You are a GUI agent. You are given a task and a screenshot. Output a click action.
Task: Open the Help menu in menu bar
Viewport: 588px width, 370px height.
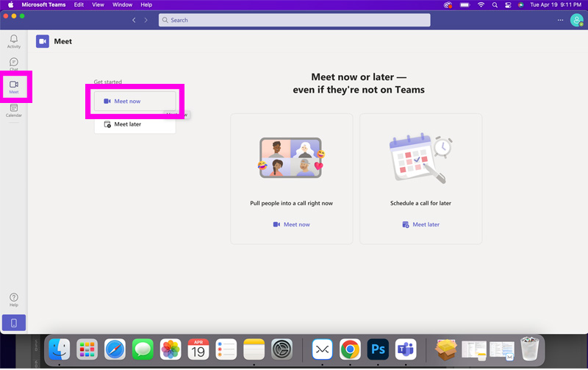(x=146, y=5)
